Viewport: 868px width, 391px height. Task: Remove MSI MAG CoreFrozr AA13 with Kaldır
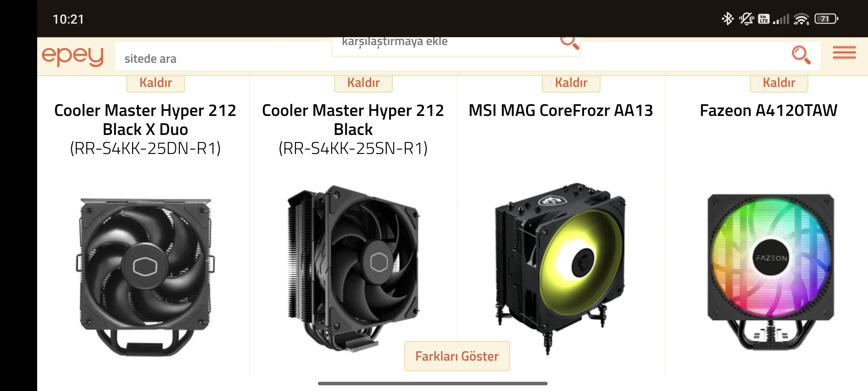click(571, 83)
